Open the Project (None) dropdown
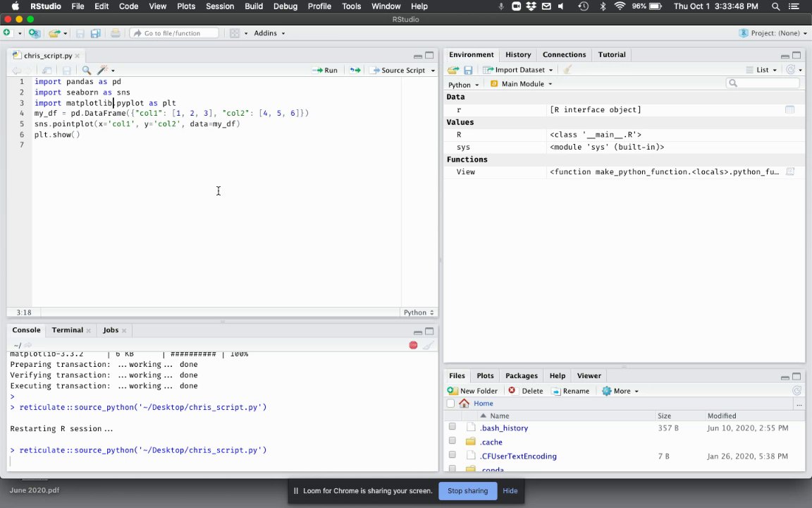The width and height of the screenshot is (812, 508). [773, 33]
